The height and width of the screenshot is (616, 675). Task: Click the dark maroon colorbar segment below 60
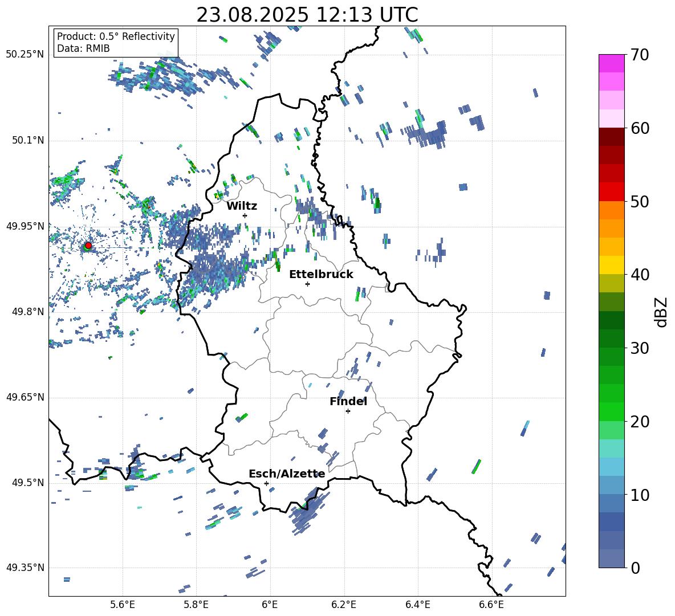tap(612, 137)
